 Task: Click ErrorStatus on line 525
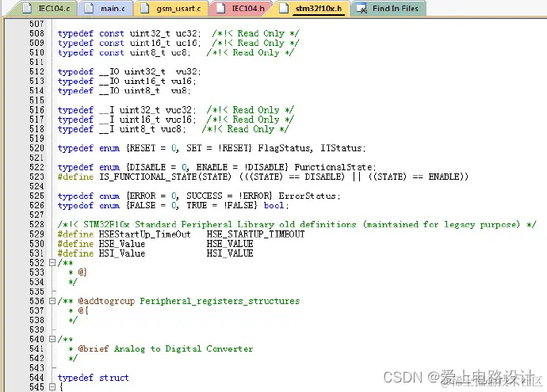click(x=308, y=196)
